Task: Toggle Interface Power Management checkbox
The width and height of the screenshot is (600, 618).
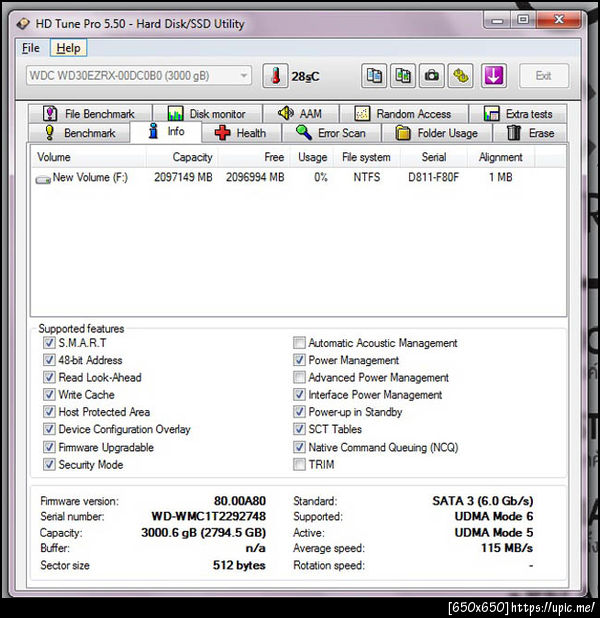Action: [299, 395]
